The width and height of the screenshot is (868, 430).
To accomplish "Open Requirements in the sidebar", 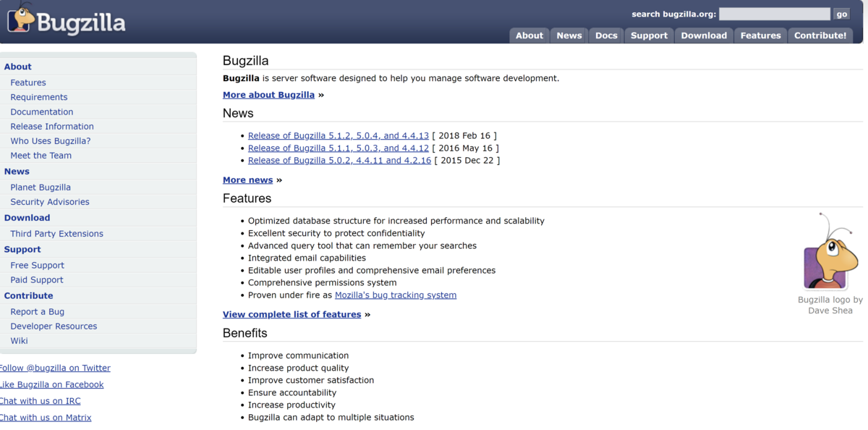I will point(39,97).
